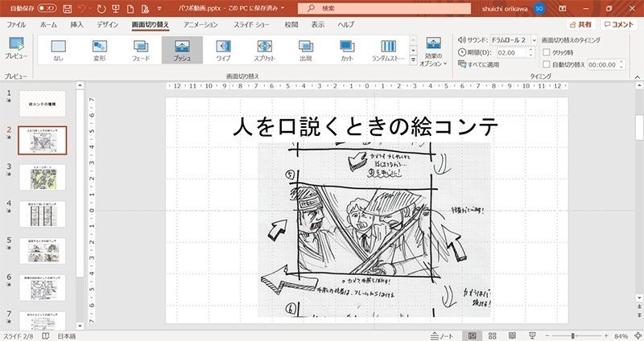Select the ランダムストライプ transition
The height and width of the screenshot is (341, 644).
click(x=388, y=50)
